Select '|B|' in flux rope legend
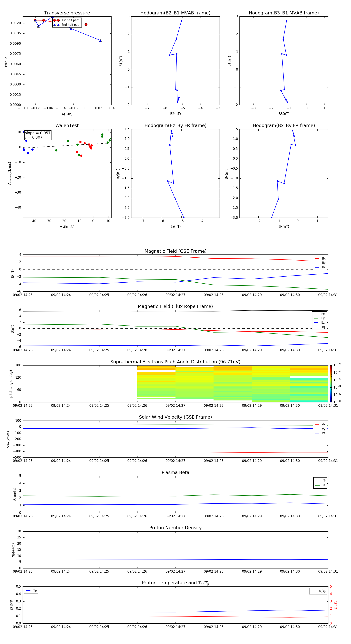This screenshot has width=351, height=644. click(320, 327)
